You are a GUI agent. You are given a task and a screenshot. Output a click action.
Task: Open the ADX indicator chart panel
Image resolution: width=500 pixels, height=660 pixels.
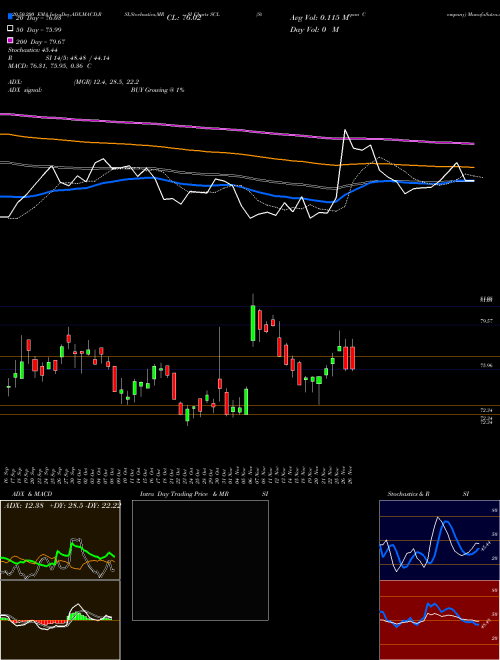point(60,540)
